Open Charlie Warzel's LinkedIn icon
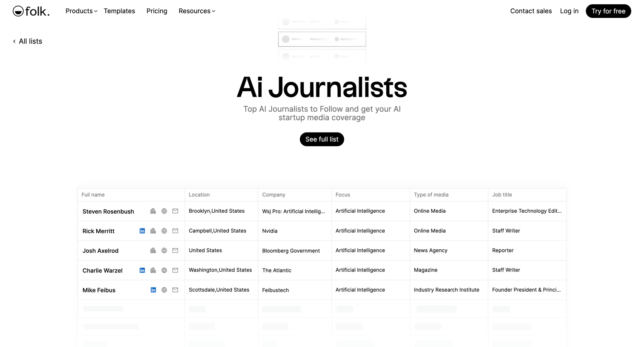Viewport: 644px width, 347px height. 142,270
